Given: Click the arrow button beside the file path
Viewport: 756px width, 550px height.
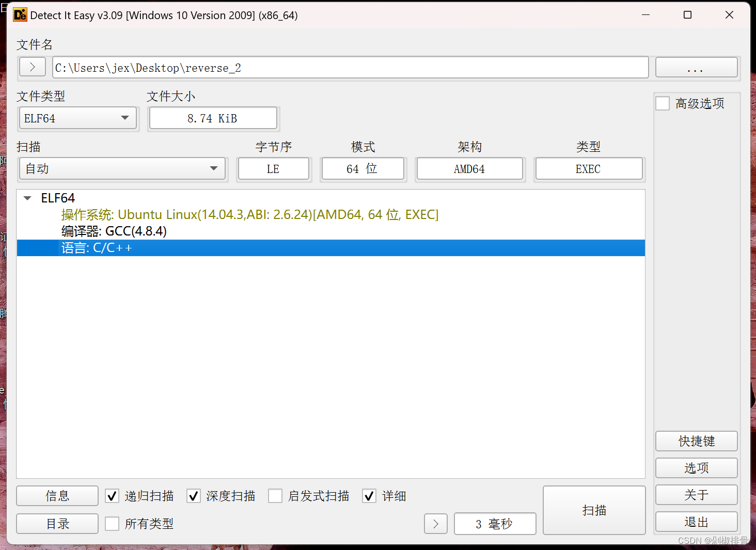Looking at the screenshot, I should pyautogui.click(x=33, y=67).
